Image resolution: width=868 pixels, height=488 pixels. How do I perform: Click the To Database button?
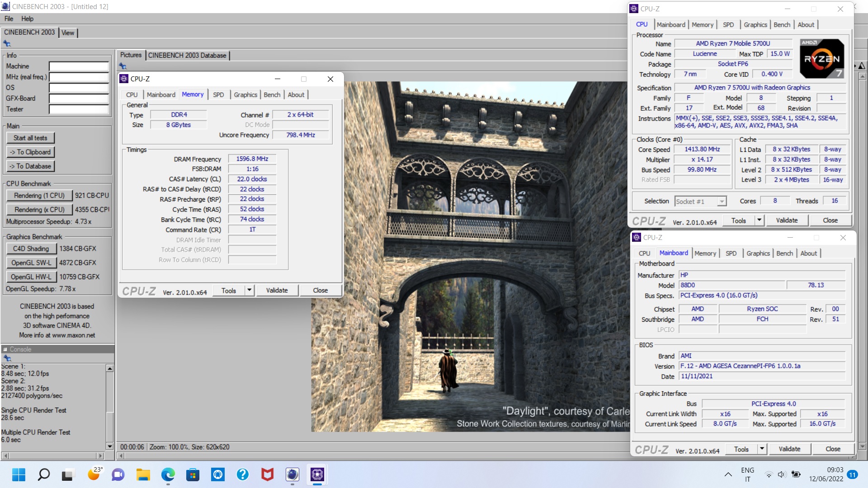pos(30,166)
